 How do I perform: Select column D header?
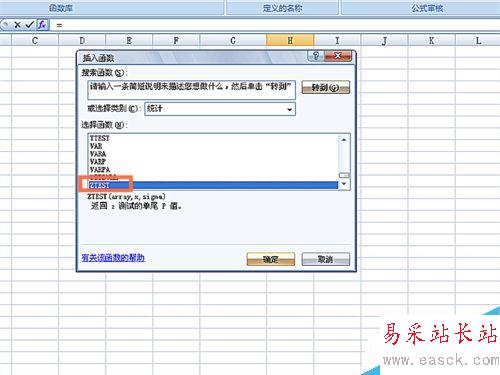pos(82,41)
